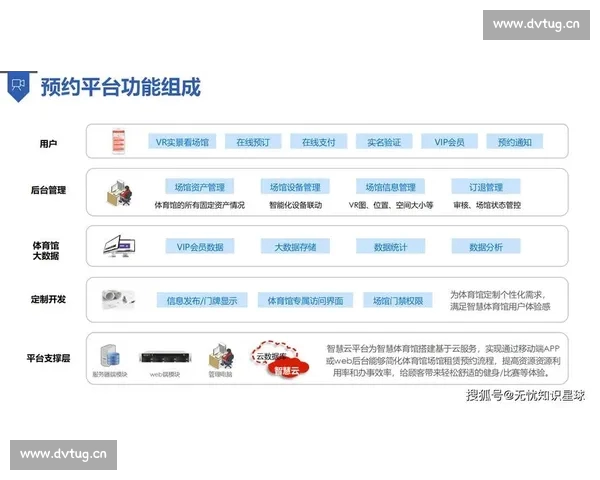Click the text VR图、位置、空间大小等
The width and height of the screenshot is (600, 480).
391,205
